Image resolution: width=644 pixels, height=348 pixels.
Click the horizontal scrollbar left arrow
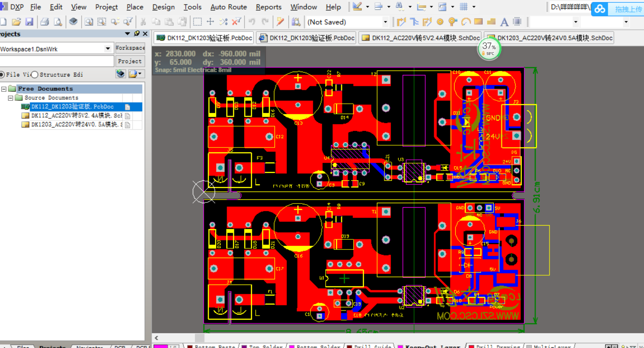[156, 338]
